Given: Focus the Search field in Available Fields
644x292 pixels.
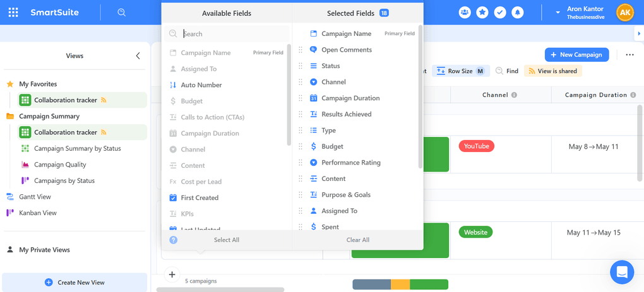Looking at the screenshot, I should click(x=227, y=33).
